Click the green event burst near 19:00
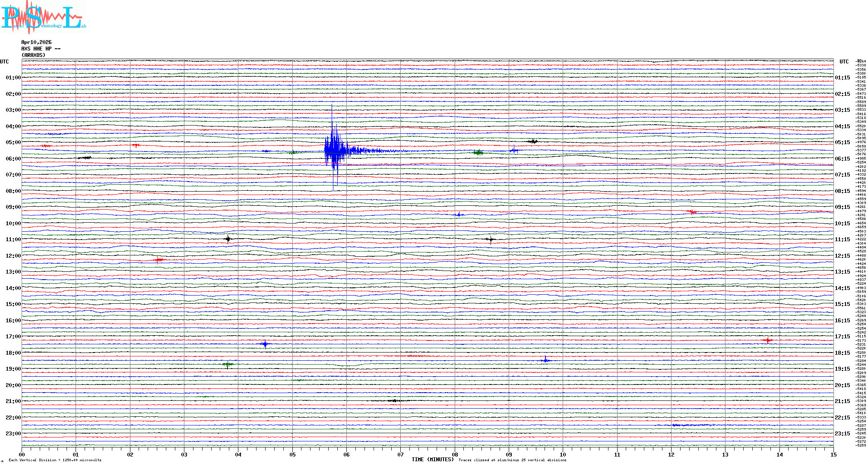The width and height of the screenshot is (868, 466). point(228,365)
